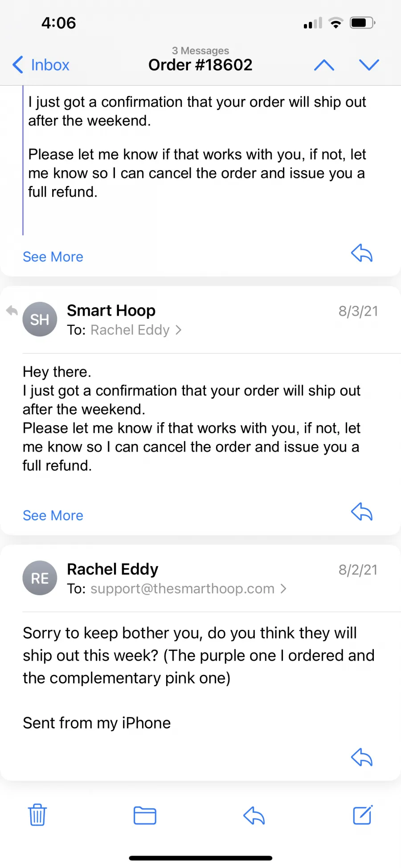401x868 pixels.
Task: Expand support@thesmarthoop.com recipient details
Action: click(x=188, y=588)
